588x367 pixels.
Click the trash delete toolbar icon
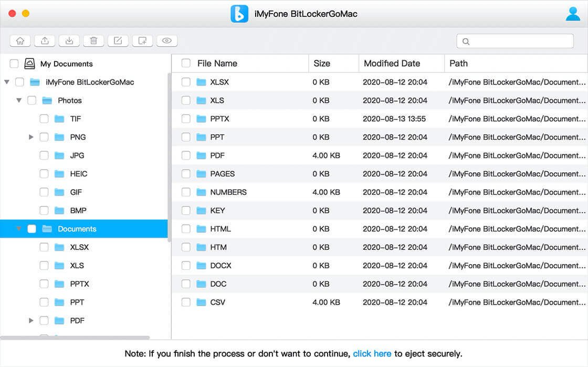click(x=94, y=41)
